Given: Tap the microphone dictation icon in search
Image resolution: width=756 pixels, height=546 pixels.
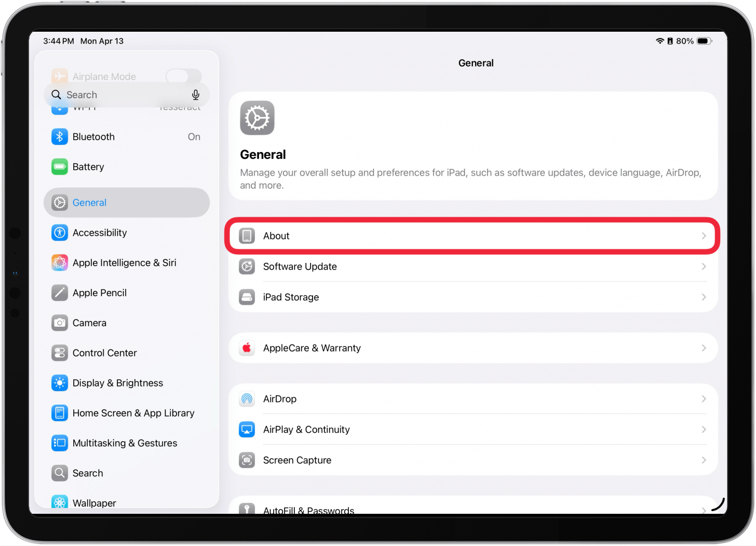Looking at the screenshot, I should [x=196, y=95].
